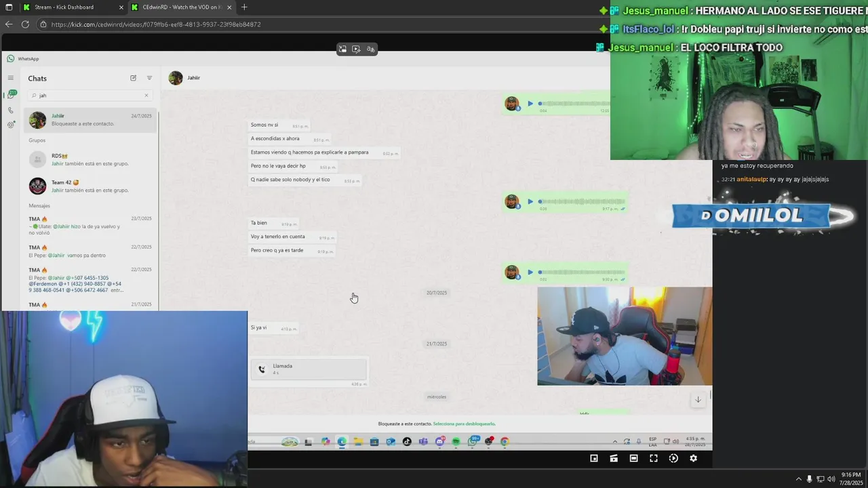Reload the Kick page
This screenshot has width=868, height=488.
(x=25, y=24)
